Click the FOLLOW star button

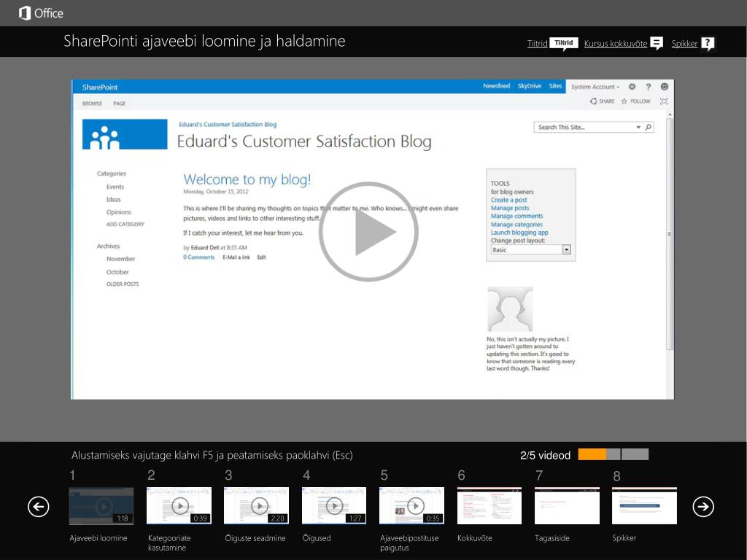tap(635, 101)
